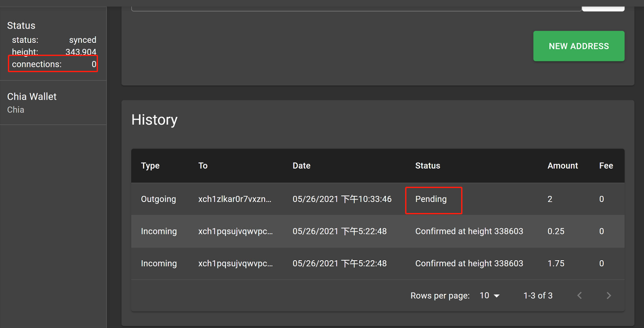Click date 05/26/2021 下午10:33:46
The width and height of the screenshot is (644, 328).
342,199
